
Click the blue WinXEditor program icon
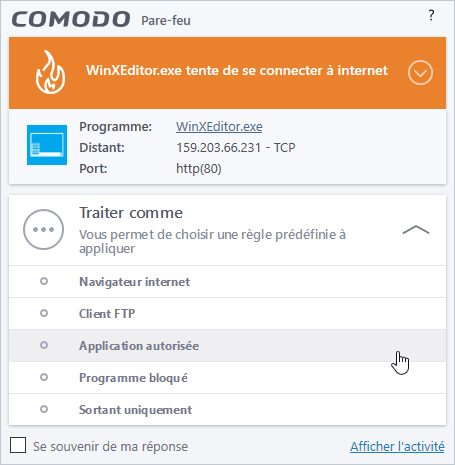47,145
